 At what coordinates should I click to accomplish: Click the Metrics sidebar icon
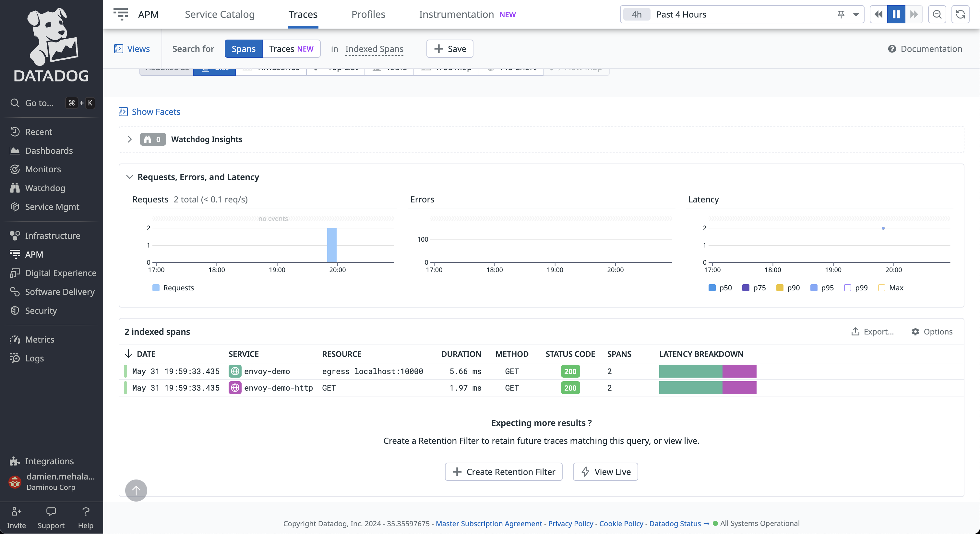[15, 339]
